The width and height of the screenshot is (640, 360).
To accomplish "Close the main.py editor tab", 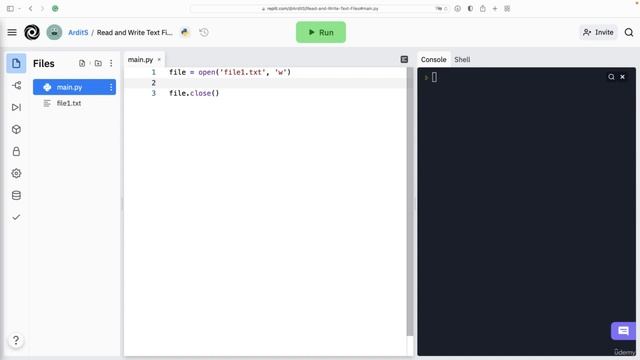I will click(x=159, y=60).
